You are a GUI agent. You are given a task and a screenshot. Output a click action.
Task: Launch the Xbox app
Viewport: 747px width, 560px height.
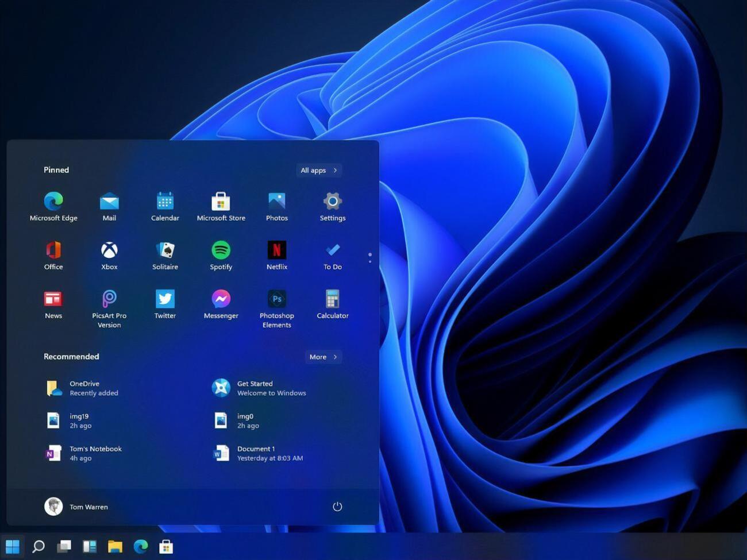coord(109,255)
